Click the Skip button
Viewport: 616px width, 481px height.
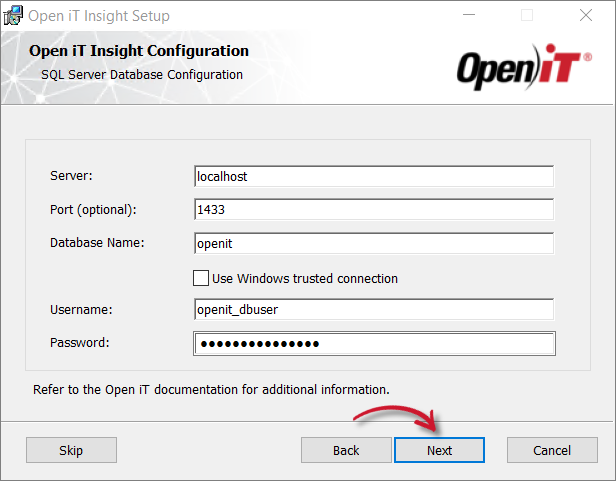pyautogui.click(x=72, y=450)
